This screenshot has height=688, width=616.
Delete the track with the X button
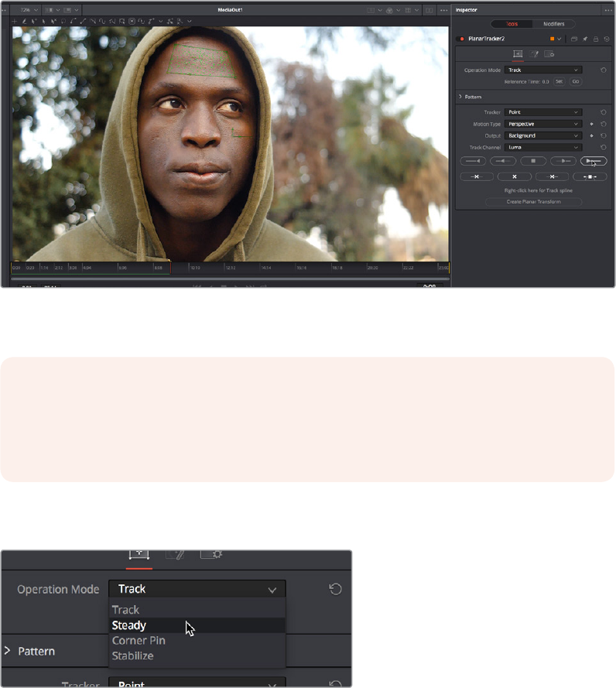pos(514,176)
